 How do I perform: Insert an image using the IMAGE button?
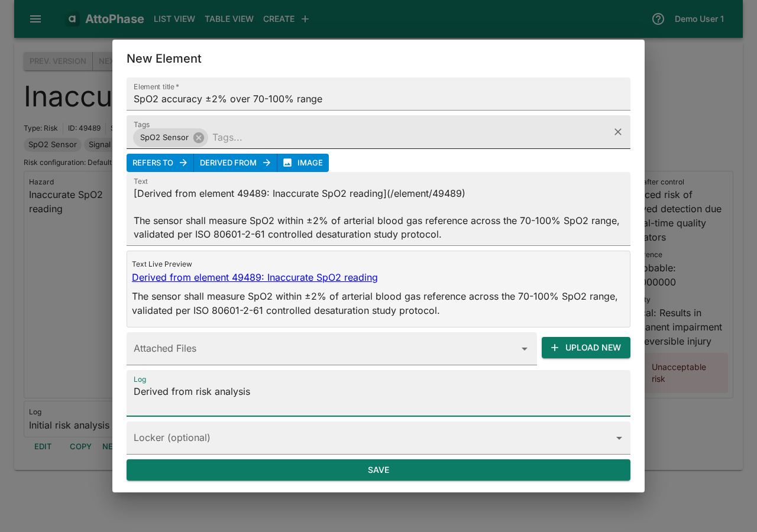tap(303, 163)
